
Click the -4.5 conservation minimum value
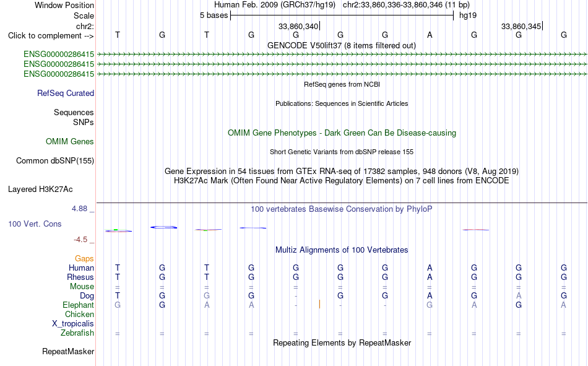(80, 240)
